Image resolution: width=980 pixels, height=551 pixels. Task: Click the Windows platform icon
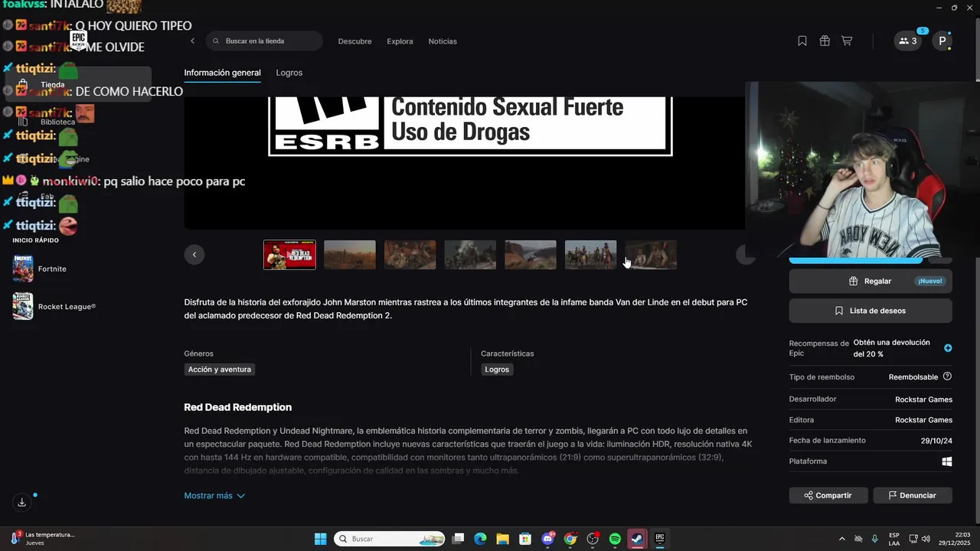[x=947, y=461]
